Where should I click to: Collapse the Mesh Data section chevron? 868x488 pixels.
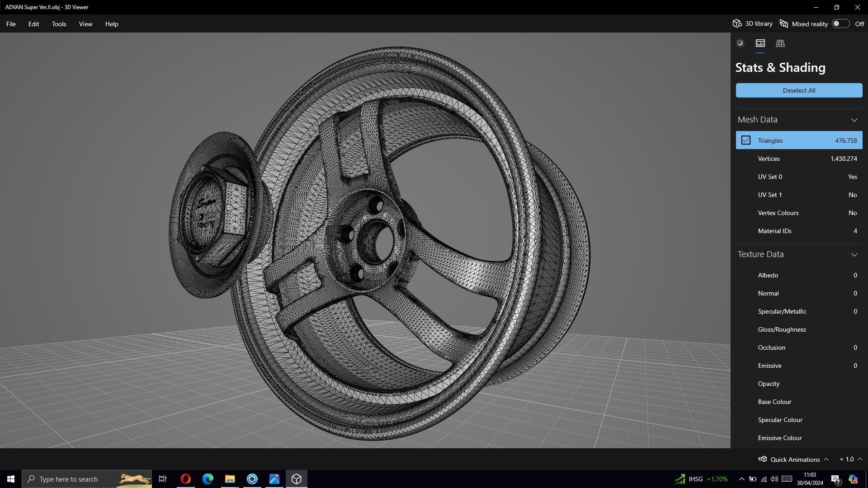(x=854, y=120)
